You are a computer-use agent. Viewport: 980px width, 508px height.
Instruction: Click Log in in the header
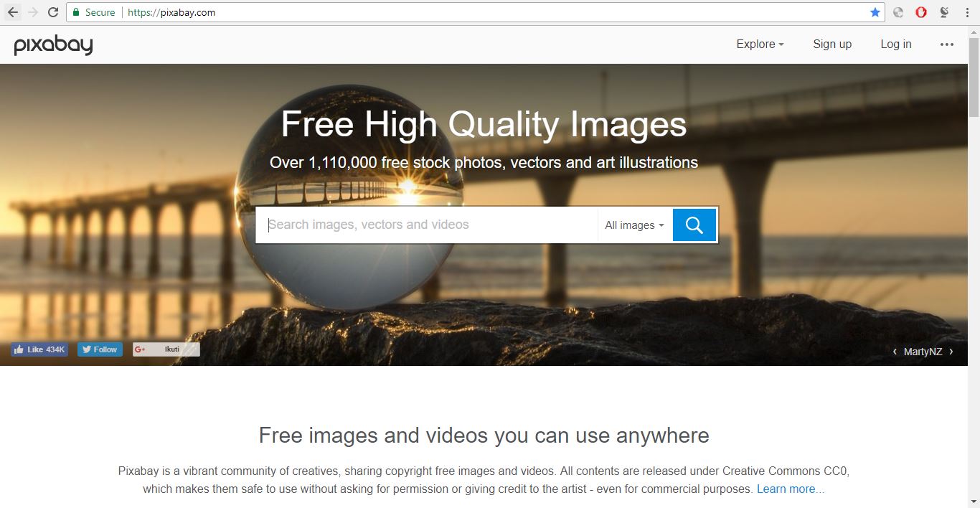[896, 44]
